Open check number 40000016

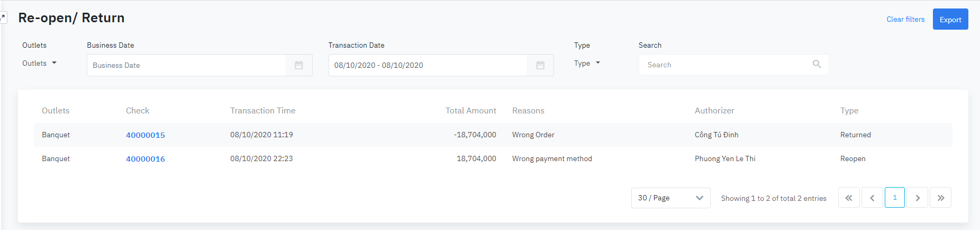(146, 159)
